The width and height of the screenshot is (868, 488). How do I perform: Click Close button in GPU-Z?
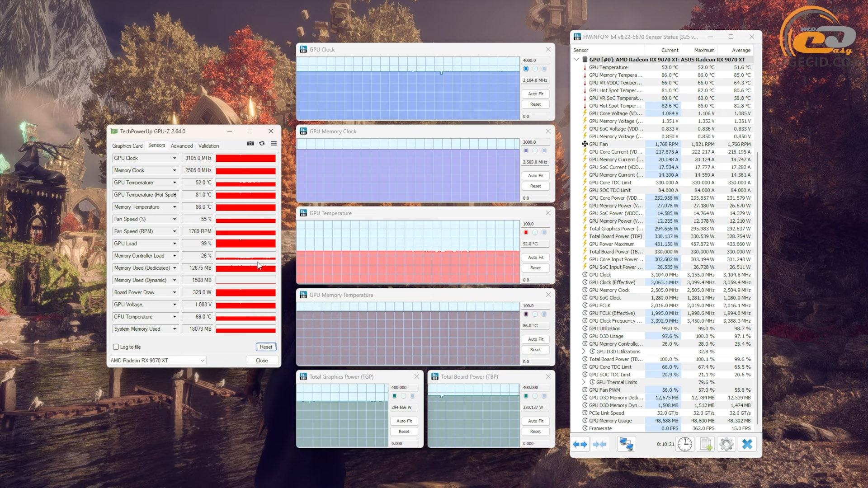(x=262, y=361)
